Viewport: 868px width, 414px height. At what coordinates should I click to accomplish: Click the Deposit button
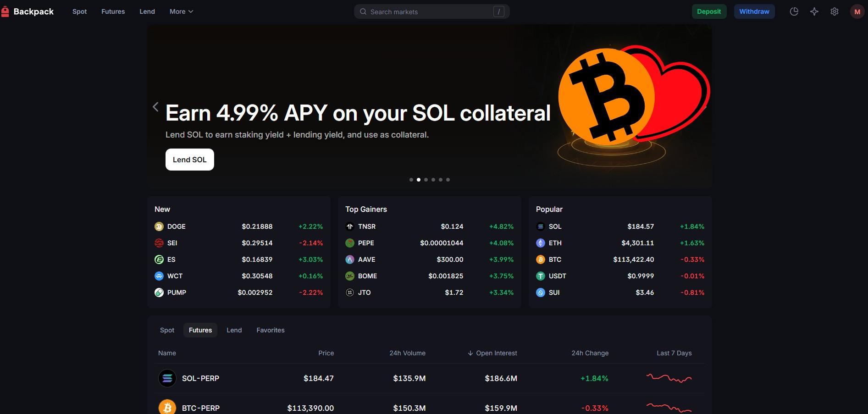[x=709, y=11]
